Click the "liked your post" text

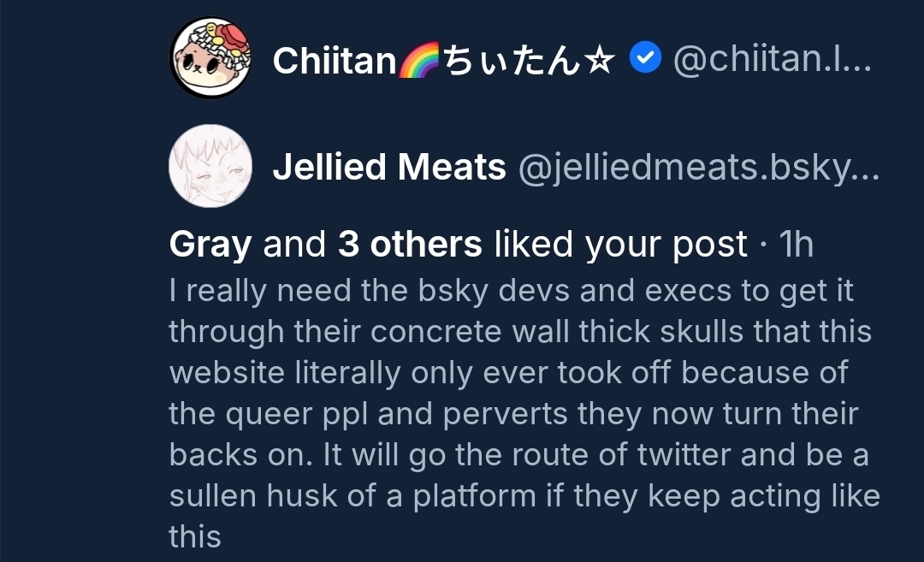click(620, 246)
